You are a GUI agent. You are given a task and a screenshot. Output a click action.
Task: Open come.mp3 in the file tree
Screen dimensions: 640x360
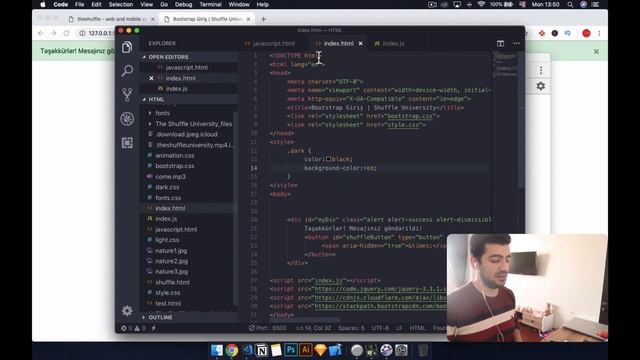click(171, 177)
